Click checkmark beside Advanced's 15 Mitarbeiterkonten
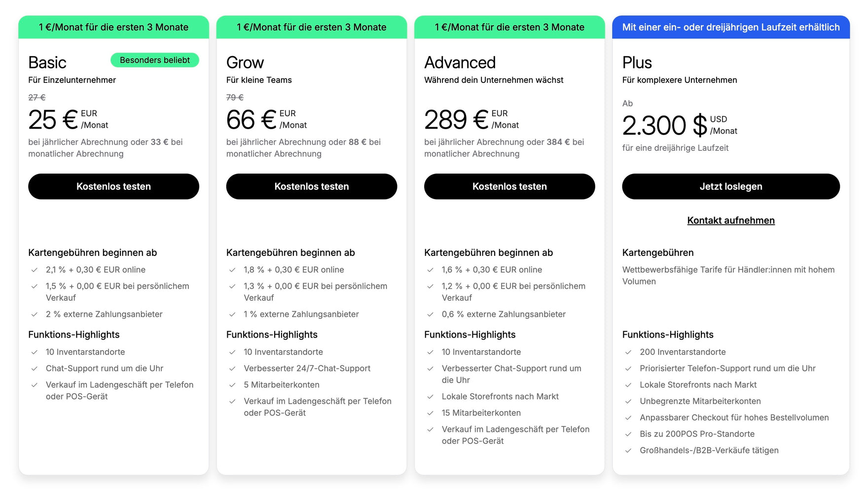Screen dimensions: 868x493 click(x=431, y=413)
